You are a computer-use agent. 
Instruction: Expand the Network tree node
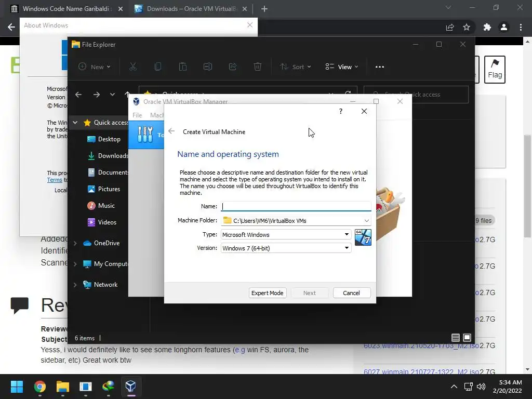point(75,285)
